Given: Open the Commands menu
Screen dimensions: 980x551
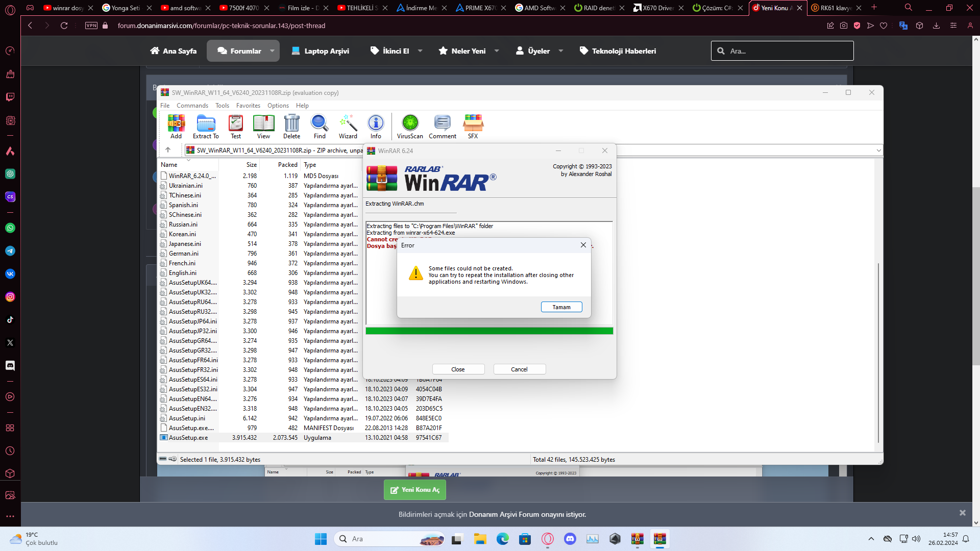Looking at the screenshot, I should 192,106.
